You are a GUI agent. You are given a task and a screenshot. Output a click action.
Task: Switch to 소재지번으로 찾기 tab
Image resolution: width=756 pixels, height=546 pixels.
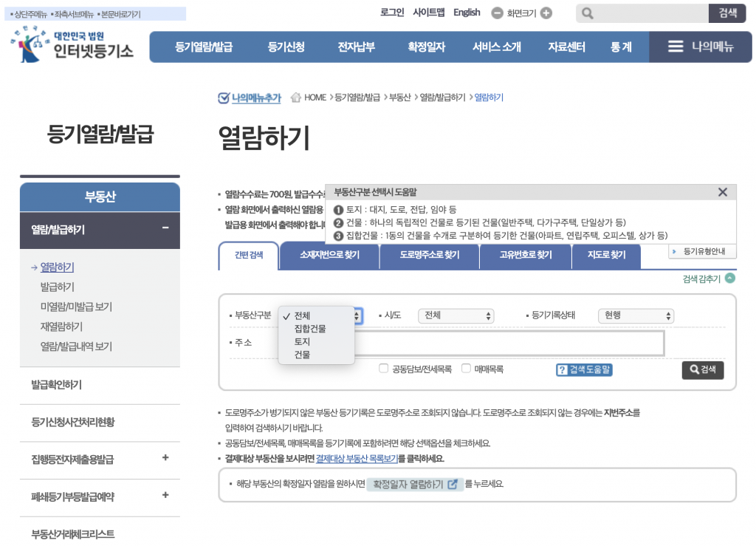pos(330,255)
